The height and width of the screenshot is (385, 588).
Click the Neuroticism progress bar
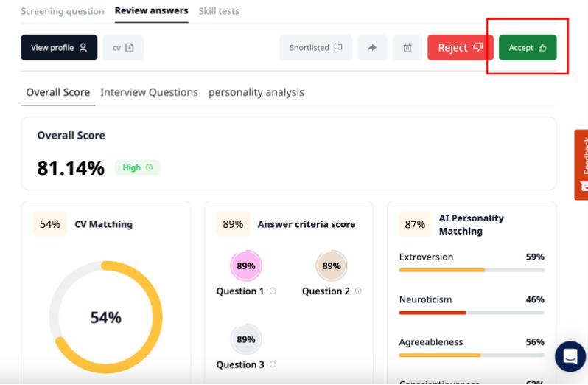coord(472,313)
